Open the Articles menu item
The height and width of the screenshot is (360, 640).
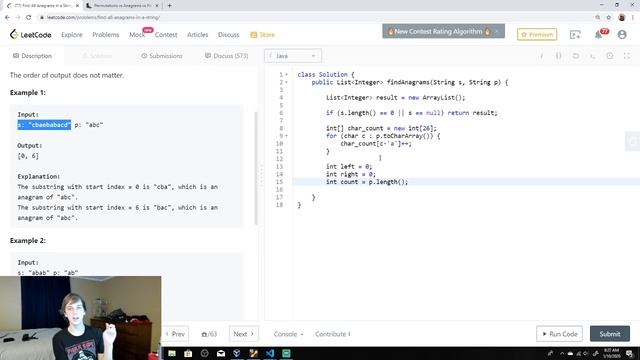coord(198,35)
